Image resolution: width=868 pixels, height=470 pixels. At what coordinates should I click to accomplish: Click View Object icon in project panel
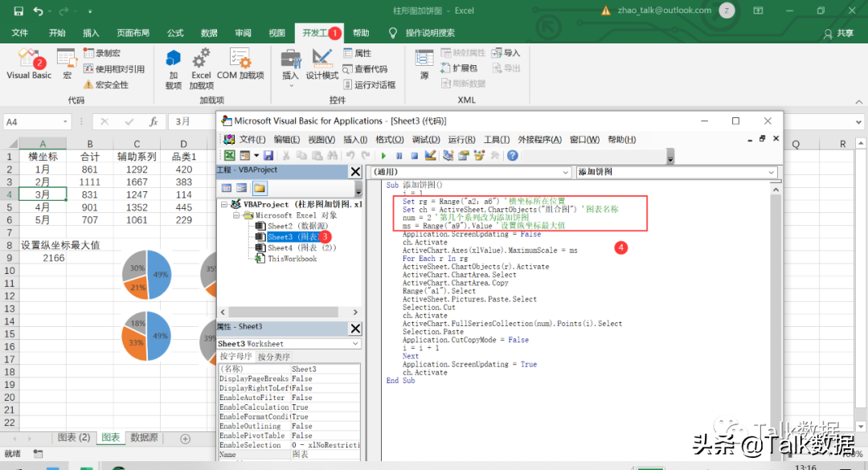coord(242,188)
